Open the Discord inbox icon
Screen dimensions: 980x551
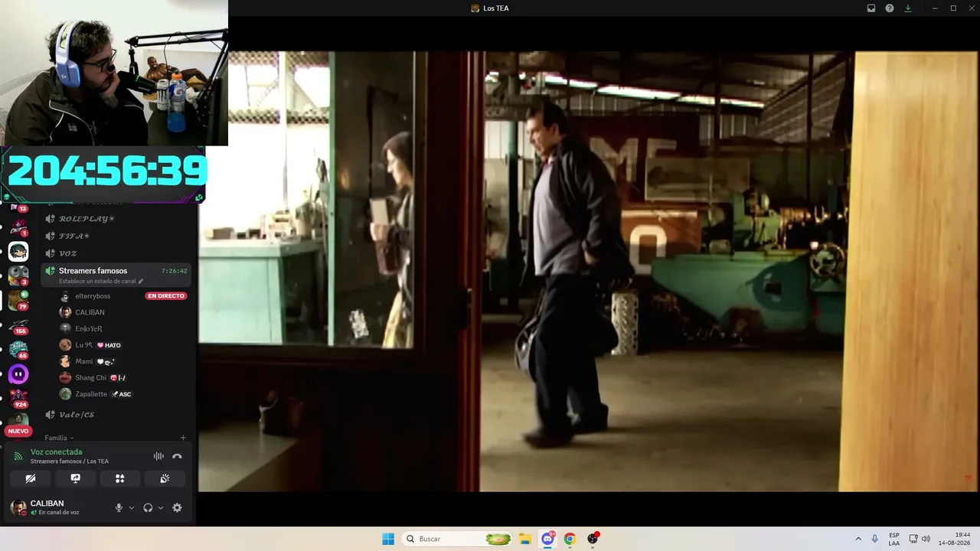871,8
